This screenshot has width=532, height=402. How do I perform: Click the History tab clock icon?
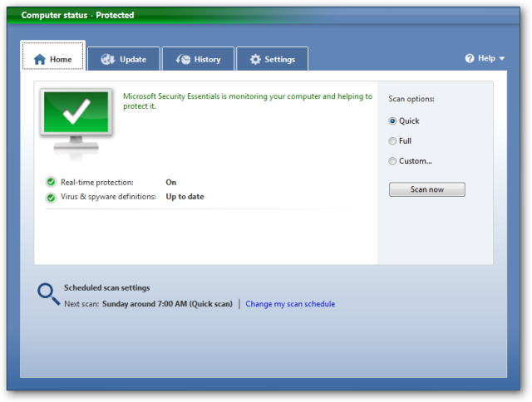183,59
